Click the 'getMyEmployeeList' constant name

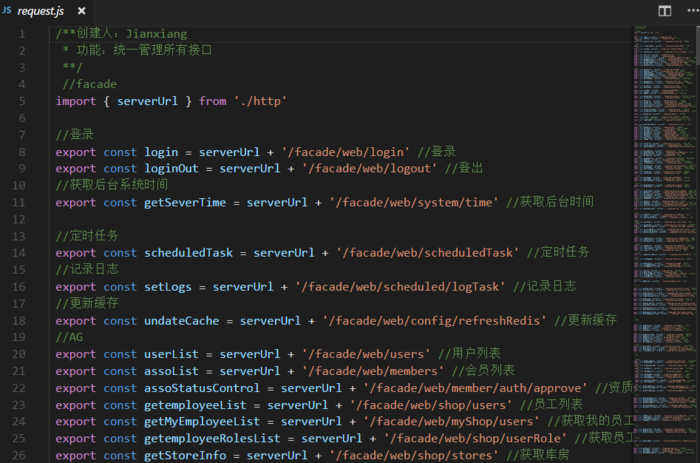202,422
